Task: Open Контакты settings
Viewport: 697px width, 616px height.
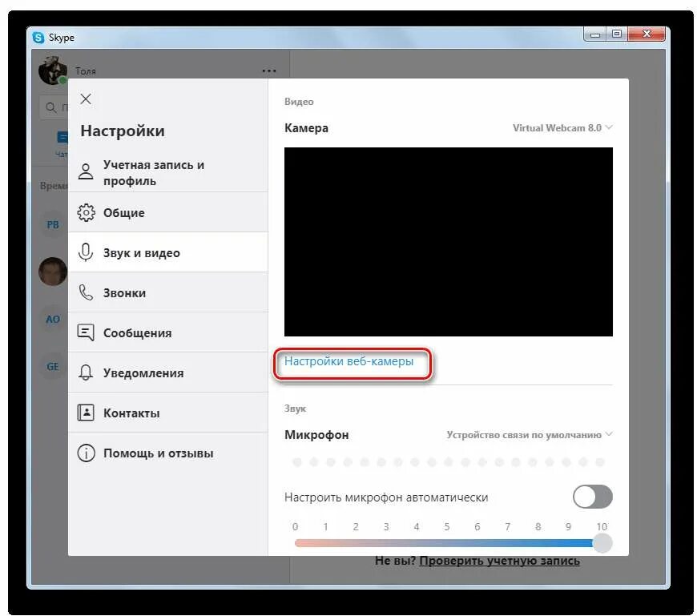Action: [168, 413]
